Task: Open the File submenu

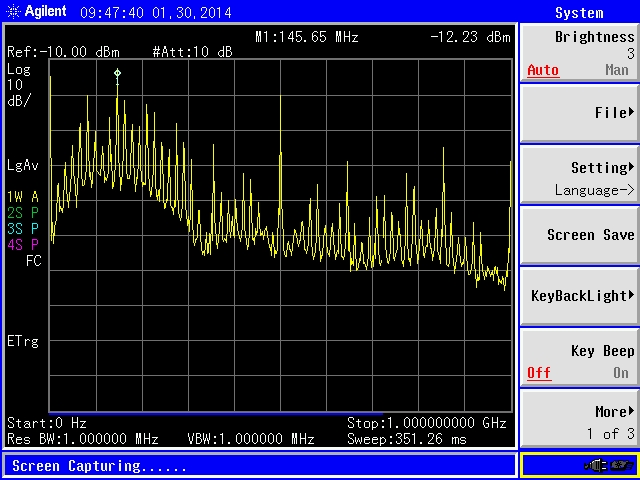Action: coord(579,113)
